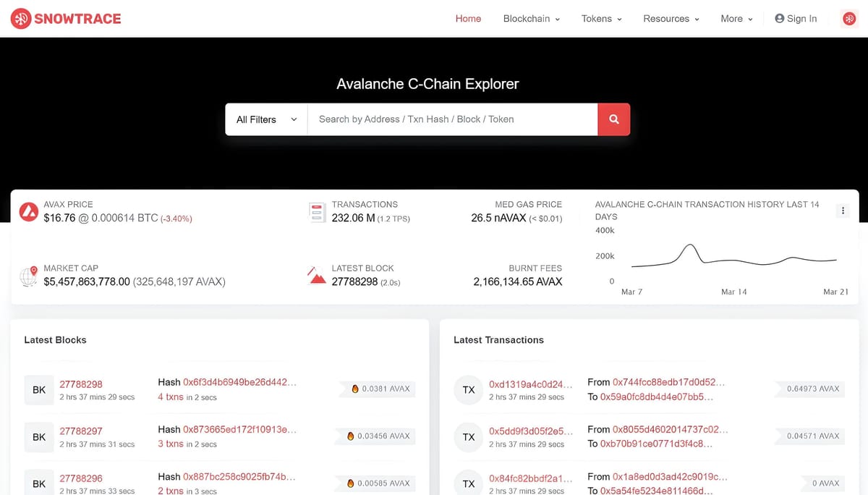Open the More navigation menu
This screenshot has height=495, width=868.
pyautogui.click(x=736, y=19)
